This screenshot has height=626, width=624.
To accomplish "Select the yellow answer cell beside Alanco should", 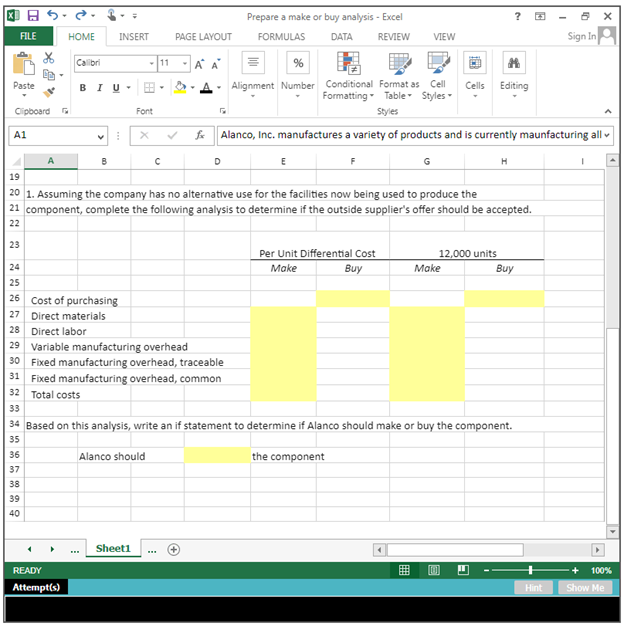I will [x=217, y=456].
